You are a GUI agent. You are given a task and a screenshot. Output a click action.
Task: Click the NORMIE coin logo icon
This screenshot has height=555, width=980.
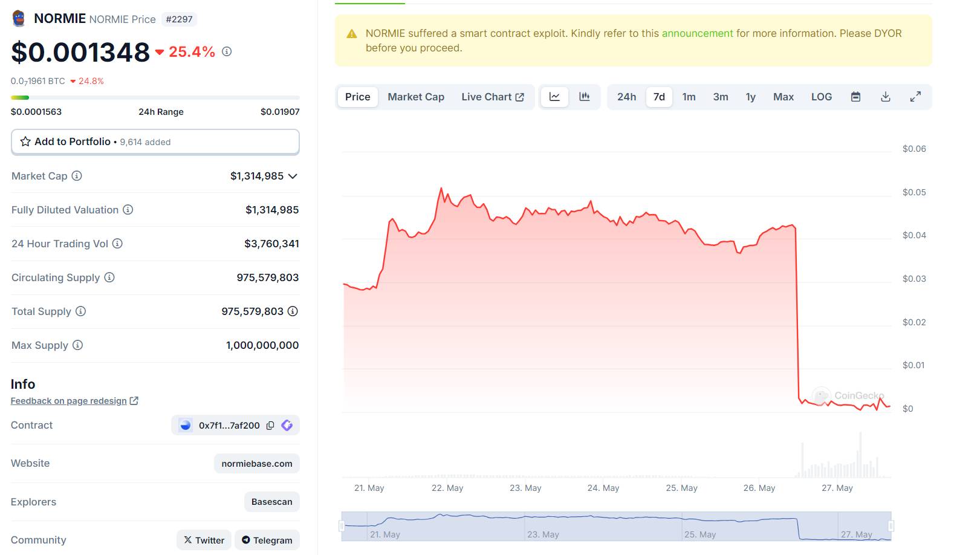tap(19, 19)
